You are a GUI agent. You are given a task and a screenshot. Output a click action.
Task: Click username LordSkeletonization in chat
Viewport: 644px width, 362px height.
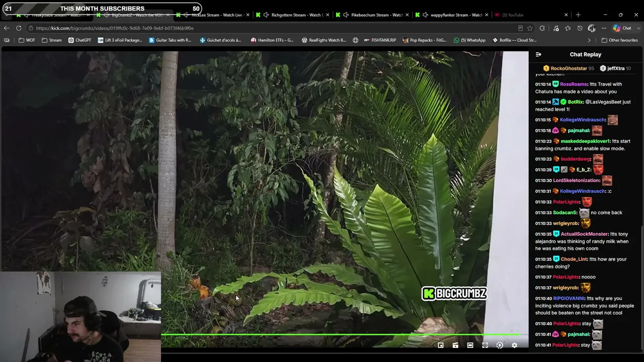(577, 180)
